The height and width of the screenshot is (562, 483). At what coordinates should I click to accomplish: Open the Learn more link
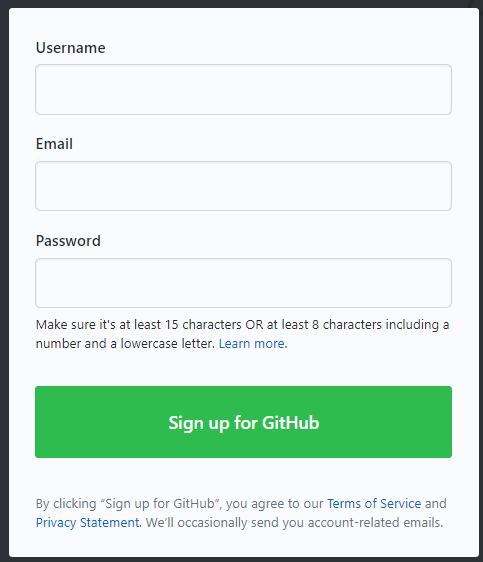252,343
